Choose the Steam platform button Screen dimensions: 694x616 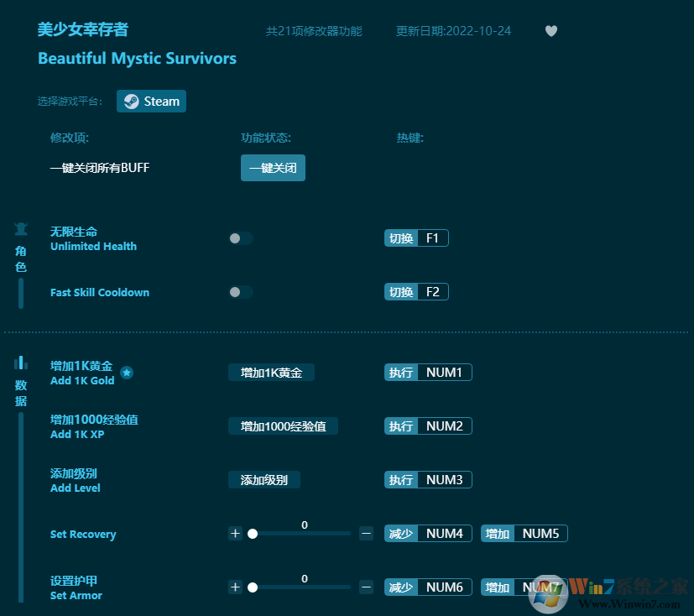pos(152,102)
